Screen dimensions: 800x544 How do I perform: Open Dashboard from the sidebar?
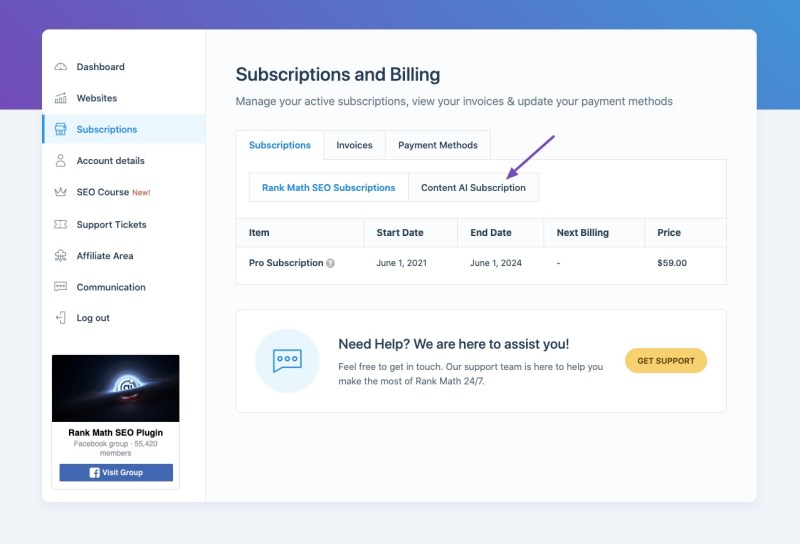101,67
